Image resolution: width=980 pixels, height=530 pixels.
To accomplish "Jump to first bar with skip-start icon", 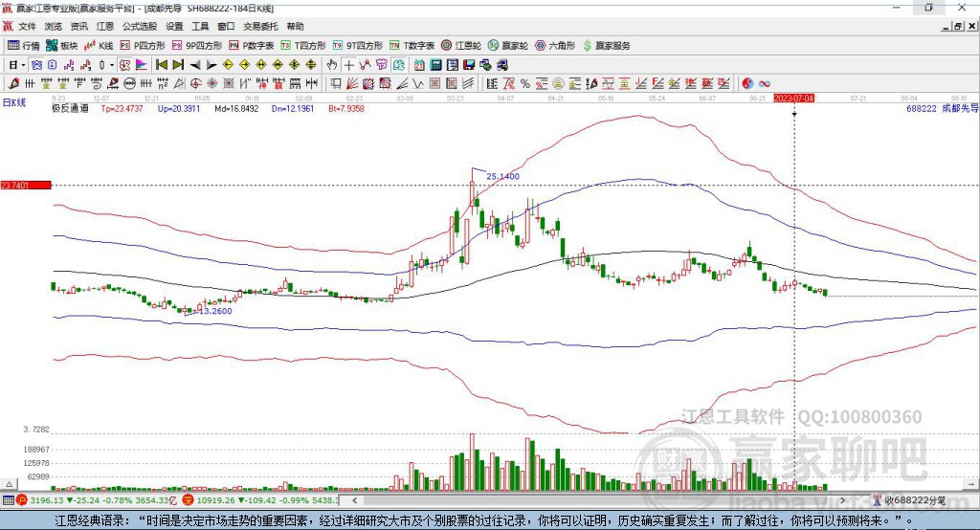I will 161,65.
